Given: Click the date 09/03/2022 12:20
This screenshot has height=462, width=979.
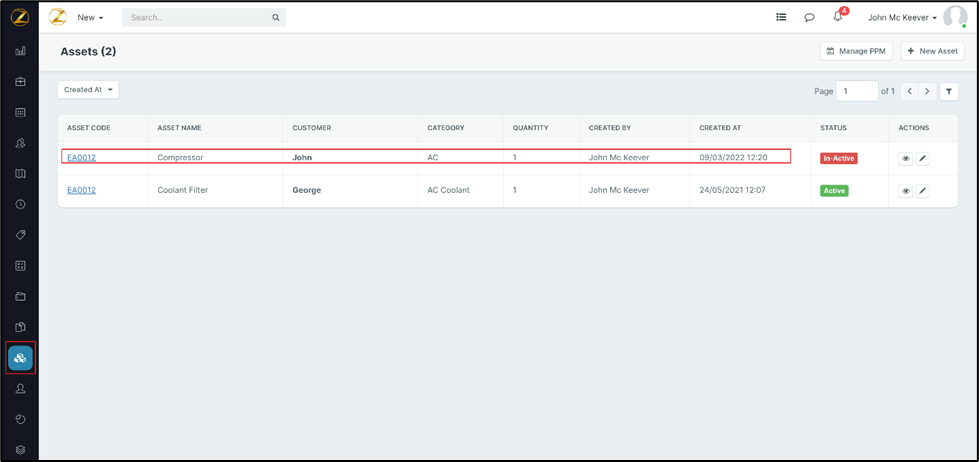Looking at the screenshot, I should (x=733, y=157).
